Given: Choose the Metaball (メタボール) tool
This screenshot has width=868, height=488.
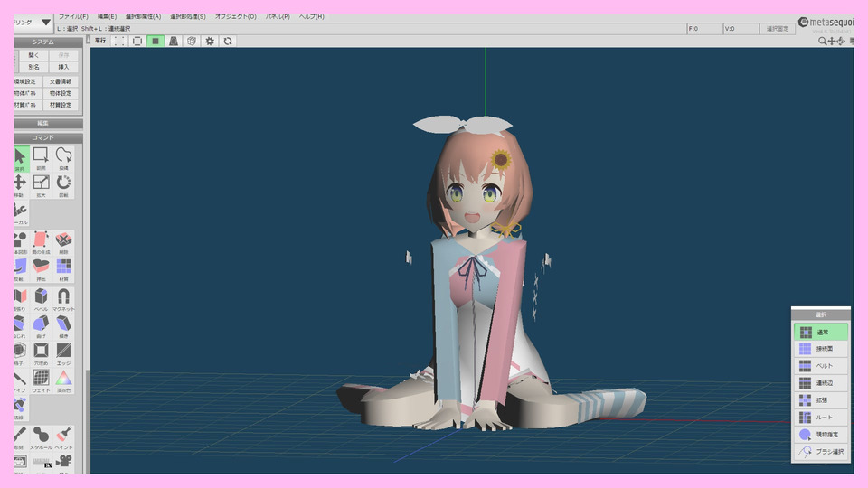Looking at the screenshot, I should tap(41, 438).
